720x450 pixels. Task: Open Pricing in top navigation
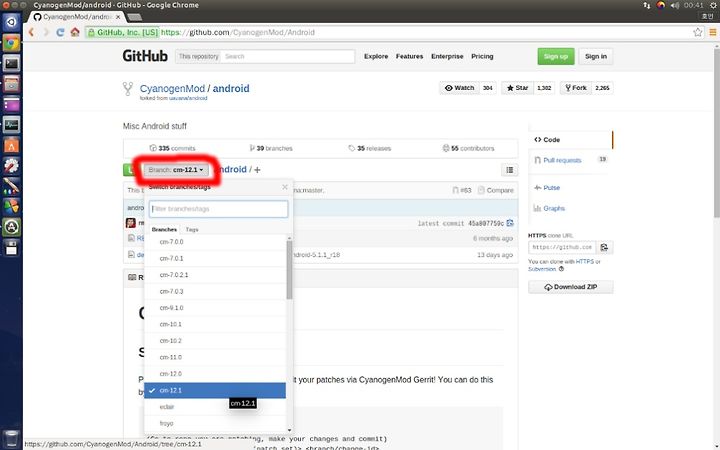pyautogui.click(x=482, y=56)
